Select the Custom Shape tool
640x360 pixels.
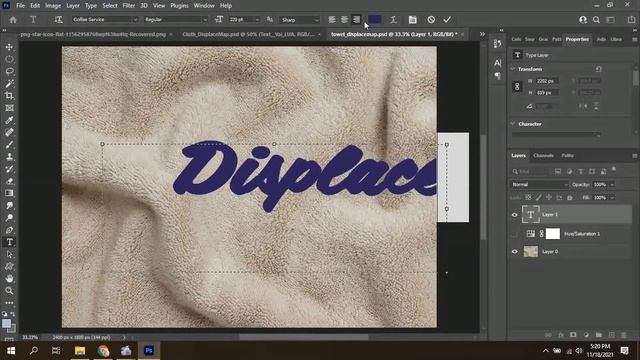9,267
